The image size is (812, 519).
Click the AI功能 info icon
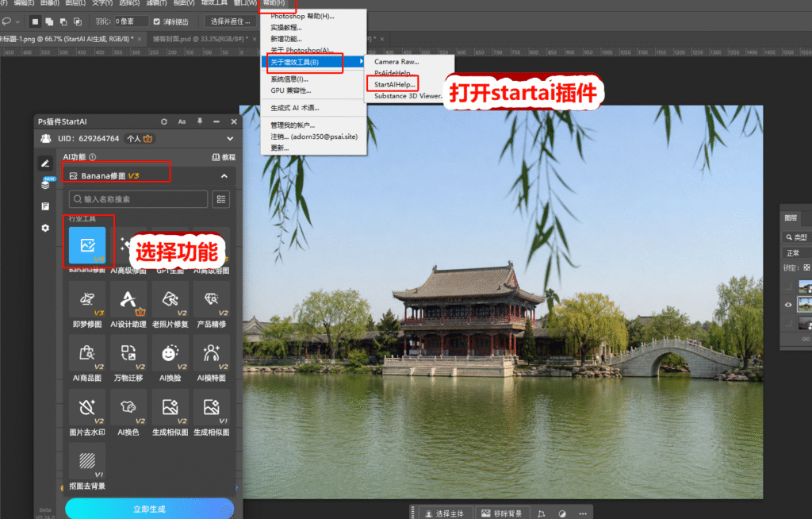[92, 157]
